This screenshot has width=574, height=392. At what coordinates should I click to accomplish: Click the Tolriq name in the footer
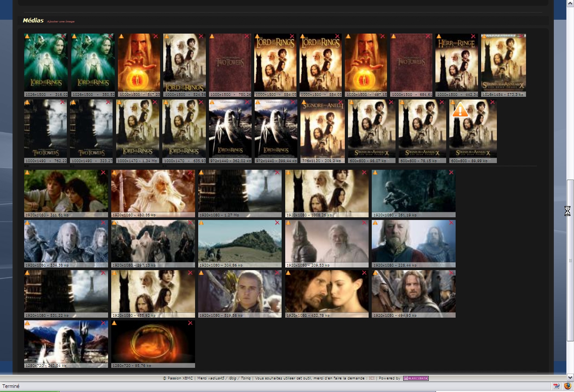point(246,379)
